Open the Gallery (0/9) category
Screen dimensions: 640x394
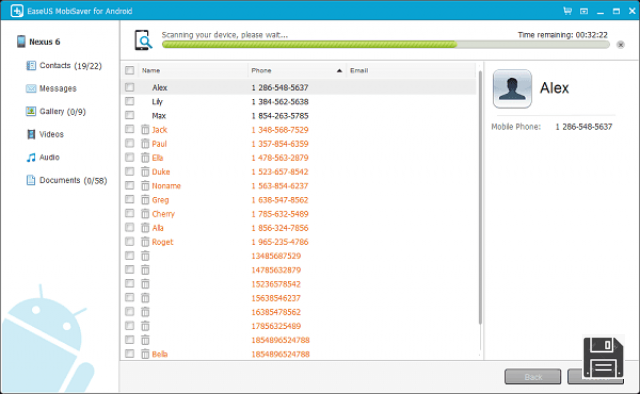pos(56,111)
